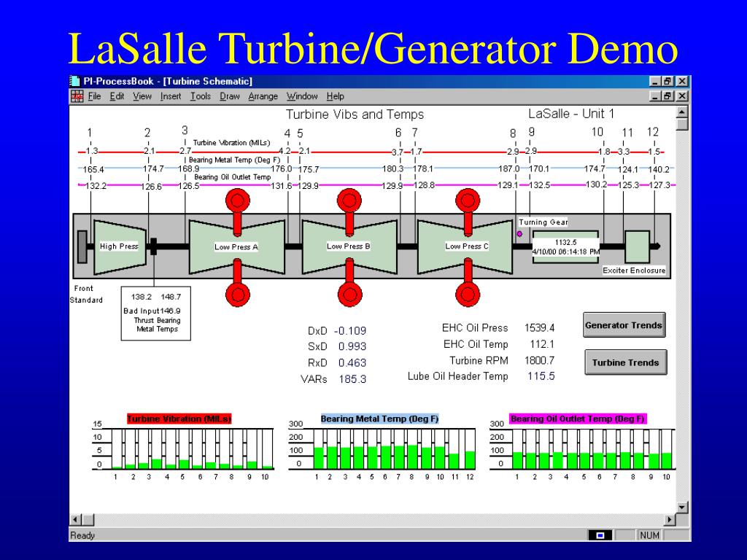
Task: Click the Bad Input text in thrust bearing box
Action: click(x=141, y=311)
